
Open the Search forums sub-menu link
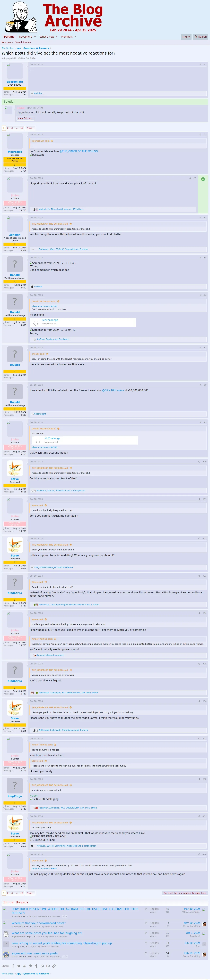coord(23,42)
